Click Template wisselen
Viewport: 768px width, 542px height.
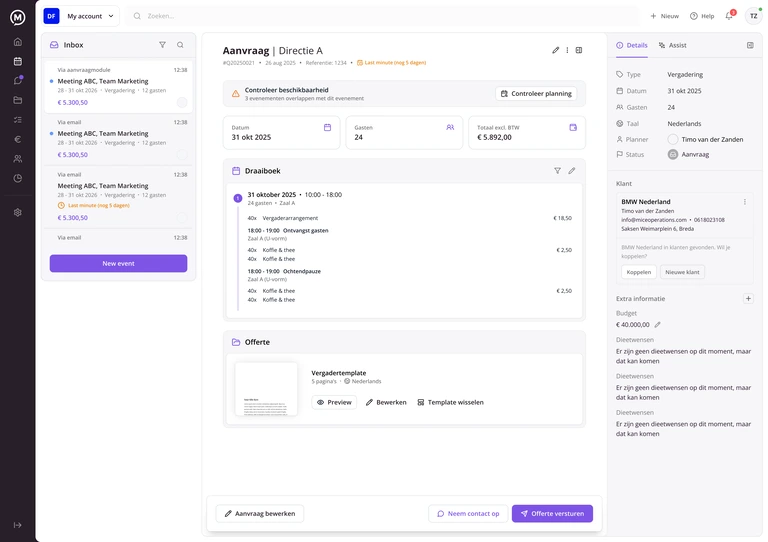(450, 402)
